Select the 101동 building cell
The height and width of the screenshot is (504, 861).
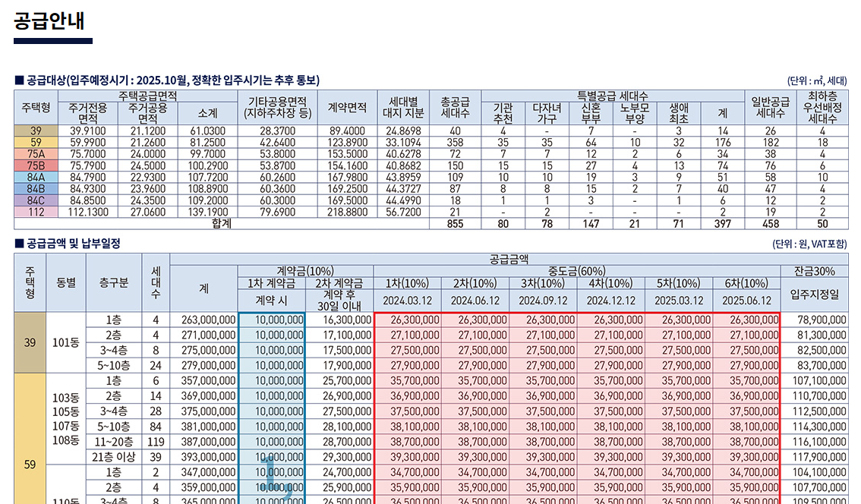(66, 342)
